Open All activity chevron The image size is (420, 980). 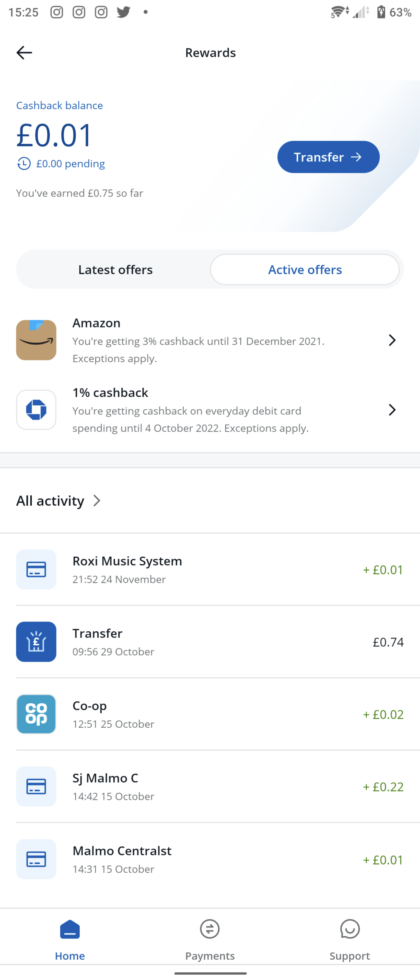[97, 501]
